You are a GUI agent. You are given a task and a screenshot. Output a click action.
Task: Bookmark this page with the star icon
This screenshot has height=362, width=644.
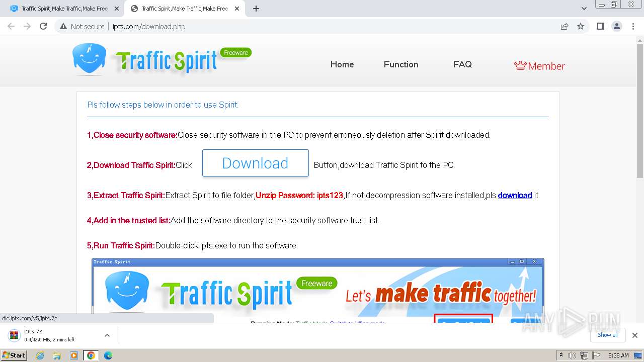tap(581, 26)
